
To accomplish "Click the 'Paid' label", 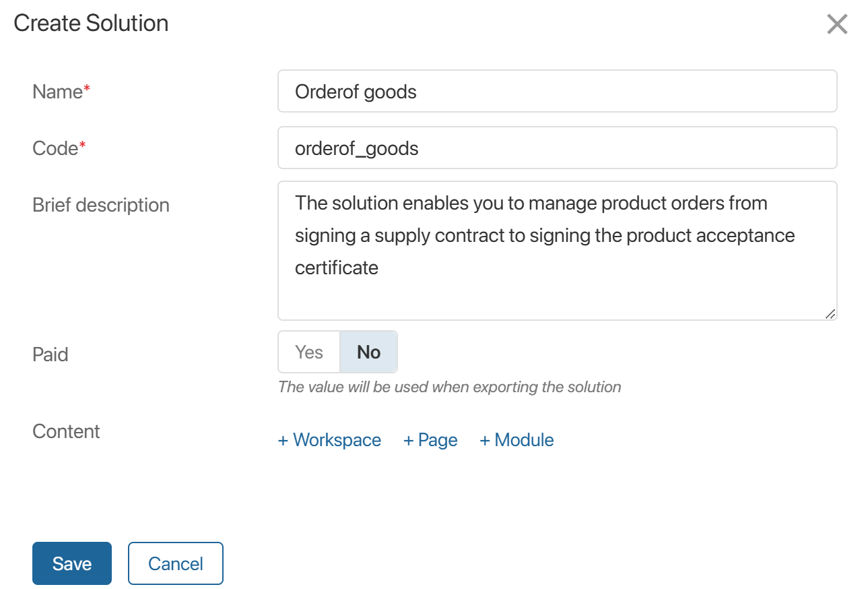I will 51,354.
